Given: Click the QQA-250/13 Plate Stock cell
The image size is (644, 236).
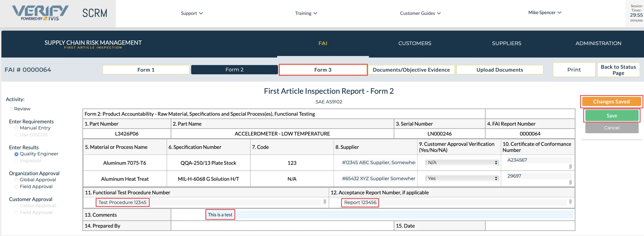Looking at the screenshot, I should tap(208, 163).
